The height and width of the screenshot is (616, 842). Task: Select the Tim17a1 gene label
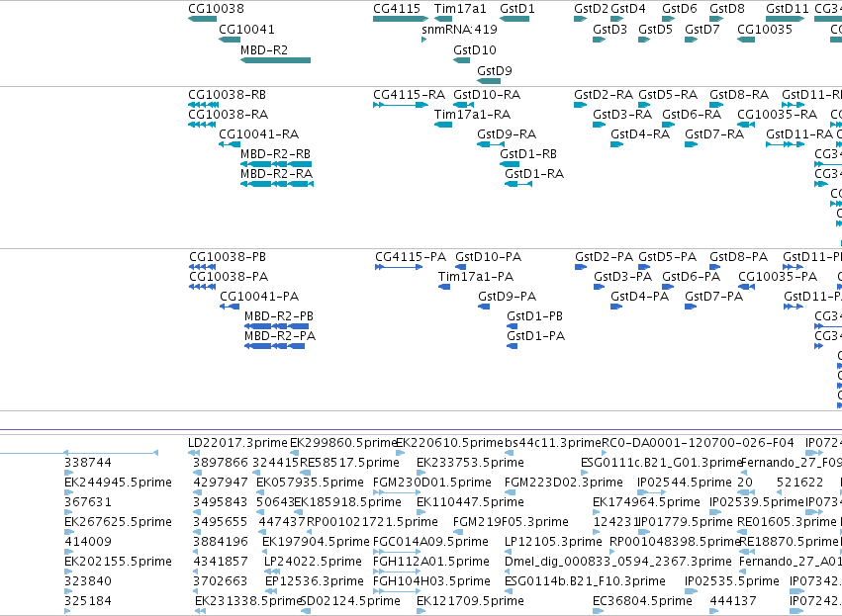[x=460, y=9]
